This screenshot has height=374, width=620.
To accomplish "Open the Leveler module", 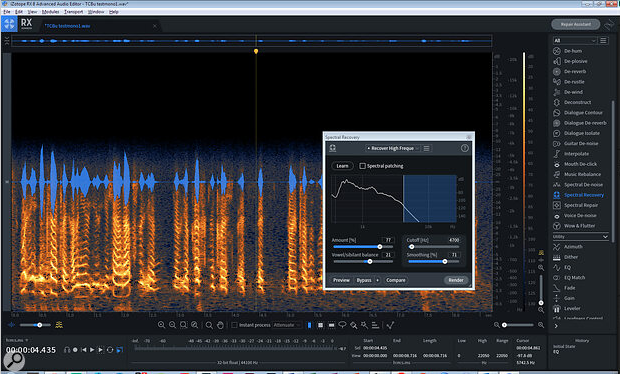I will pyautogui.click(x=572, y=308).
